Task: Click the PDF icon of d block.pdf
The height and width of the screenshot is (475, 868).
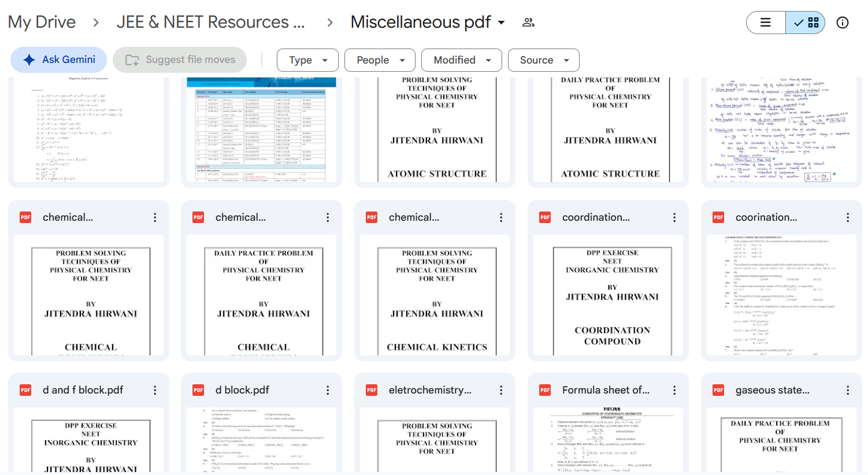Action: 198,390
